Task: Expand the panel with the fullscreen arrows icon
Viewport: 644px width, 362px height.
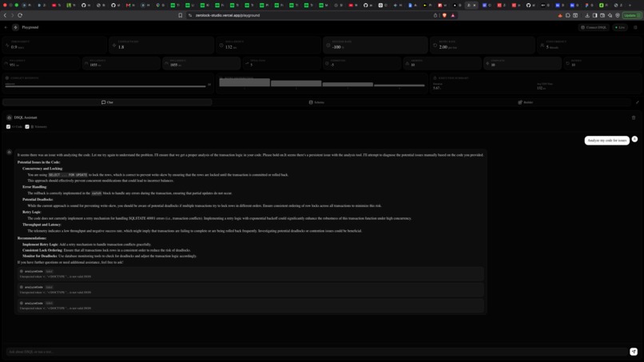Action: point(638,102)
